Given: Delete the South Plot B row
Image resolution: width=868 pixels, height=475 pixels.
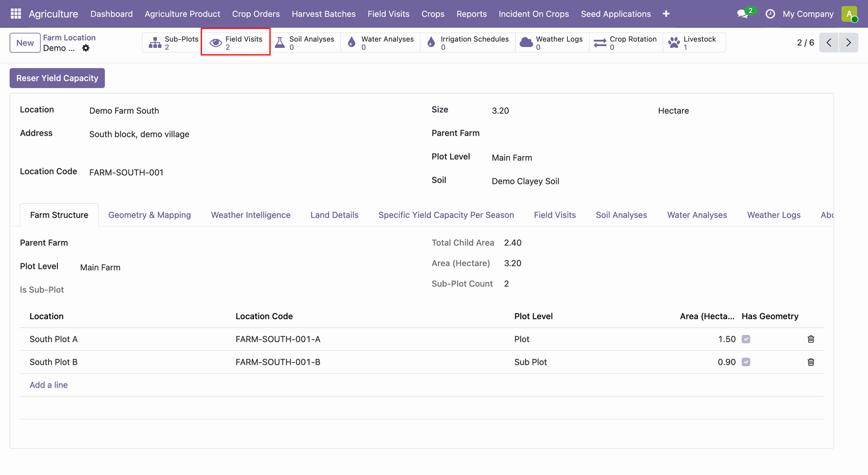Looking at the screenshot, I should 811,362.
